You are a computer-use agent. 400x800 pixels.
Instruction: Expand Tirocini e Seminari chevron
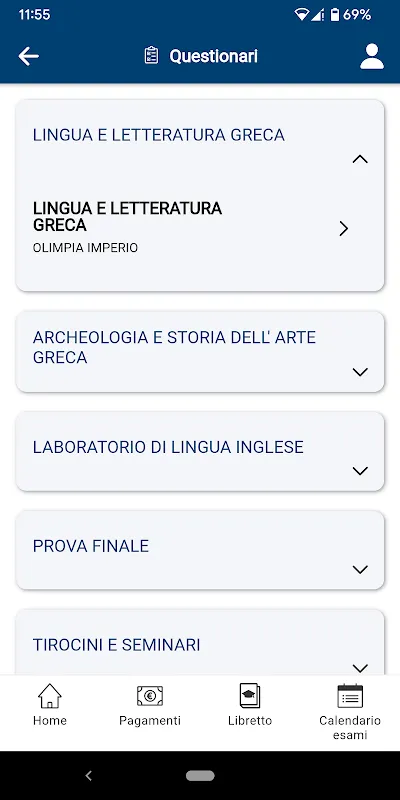tap(360, 667)
